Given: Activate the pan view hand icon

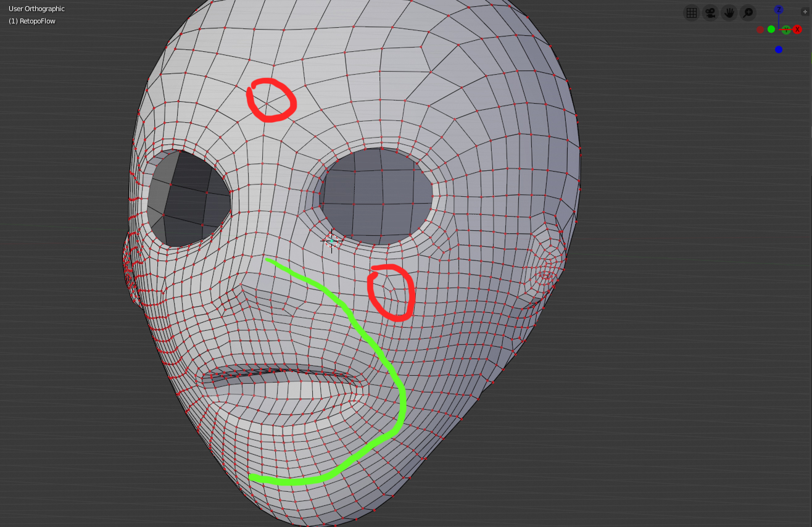Looking at the screenshot, I should (728, 12).
